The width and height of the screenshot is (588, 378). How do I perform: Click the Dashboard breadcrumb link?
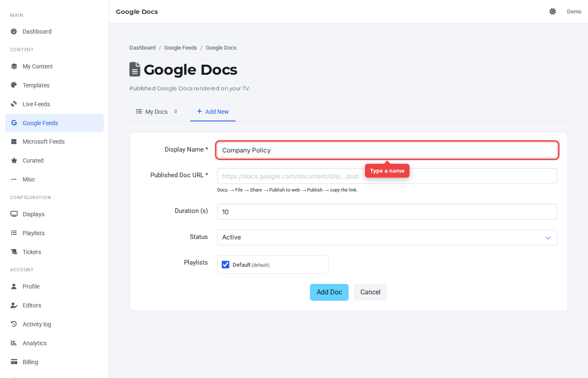point(142,48)
